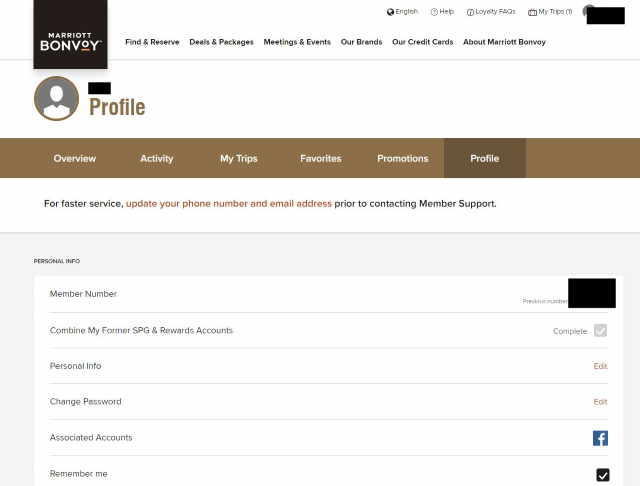Click the Marriott Bonvoy logo
This screenshot has height=486, width=640.
point(70,34)
